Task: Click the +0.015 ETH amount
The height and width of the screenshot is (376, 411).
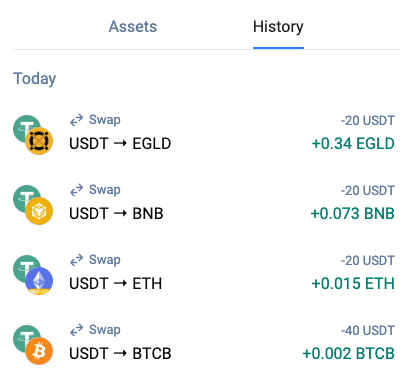Action: [353, 284]
